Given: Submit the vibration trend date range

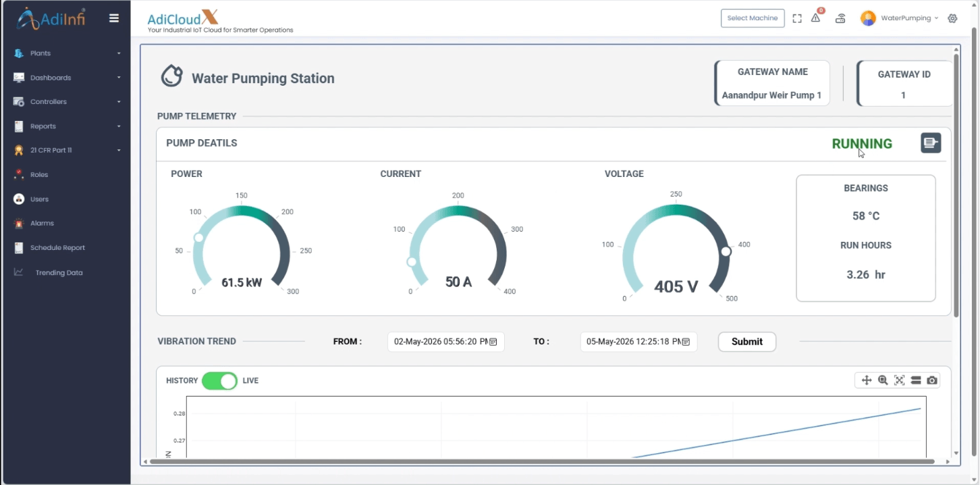Looking at the screenshot, I should [x=747, y=342].
